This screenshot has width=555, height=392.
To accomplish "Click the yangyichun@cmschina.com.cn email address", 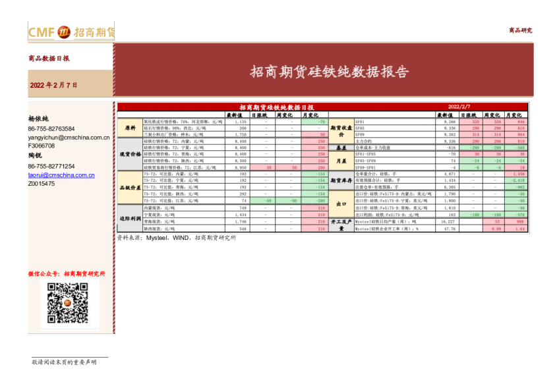I will coord(69,137).
